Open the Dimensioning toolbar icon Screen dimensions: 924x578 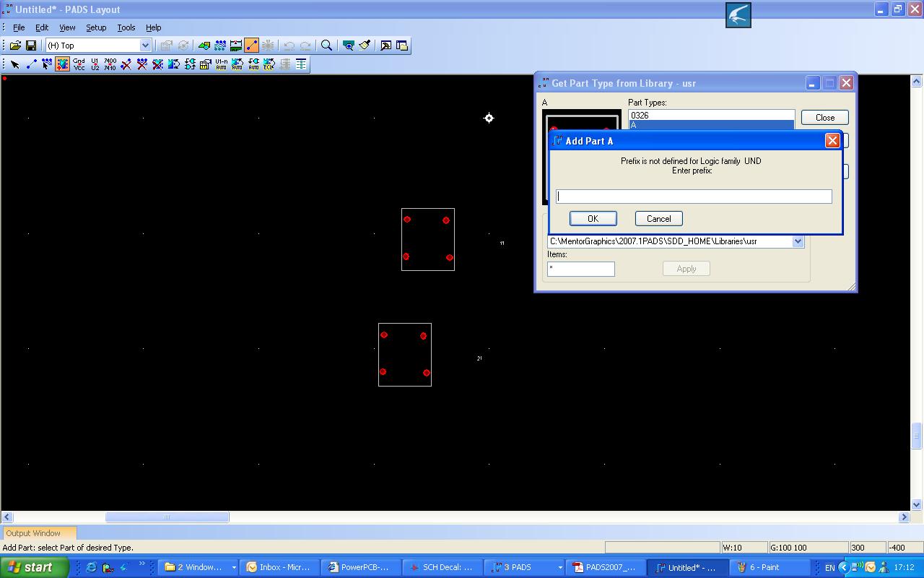(x=236, y=46)
